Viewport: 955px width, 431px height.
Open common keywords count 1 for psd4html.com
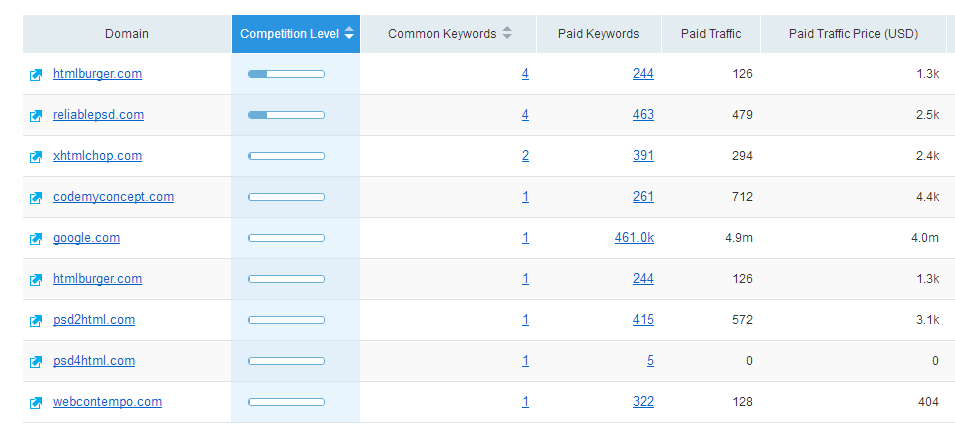pyautogui.click(x=525, y=360)
